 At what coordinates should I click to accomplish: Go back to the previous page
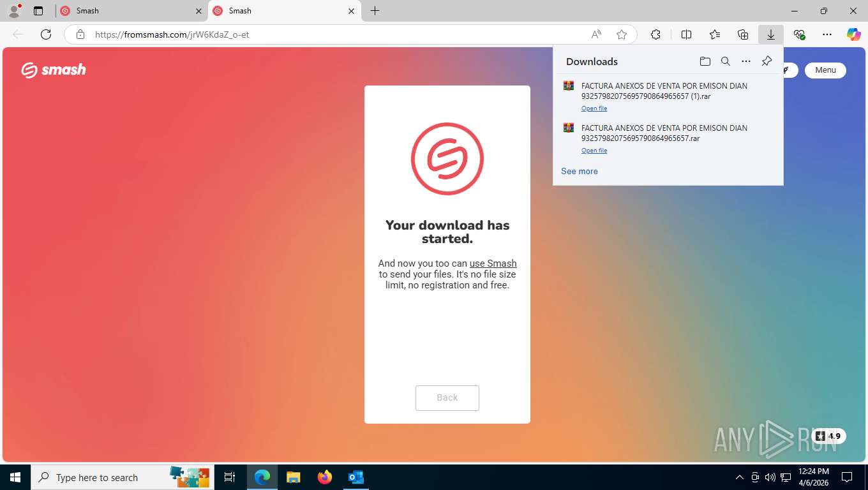click(18, 34)
